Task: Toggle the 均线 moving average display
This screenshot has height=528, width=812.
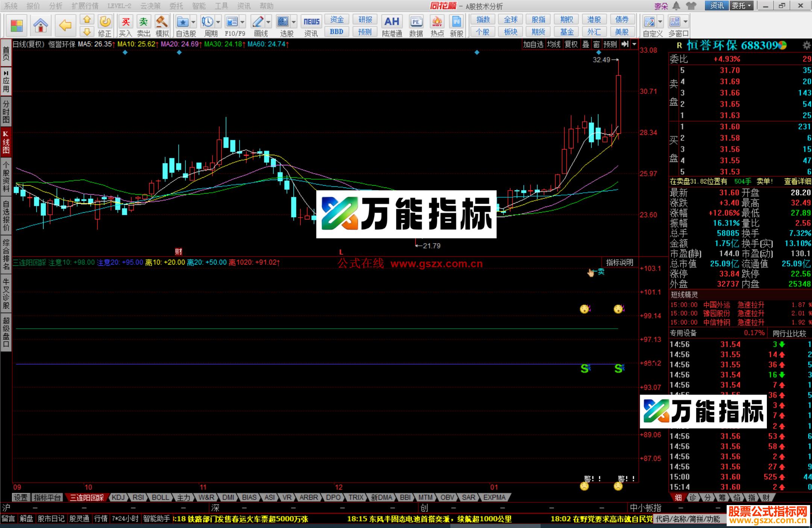Action: (553, 44)
